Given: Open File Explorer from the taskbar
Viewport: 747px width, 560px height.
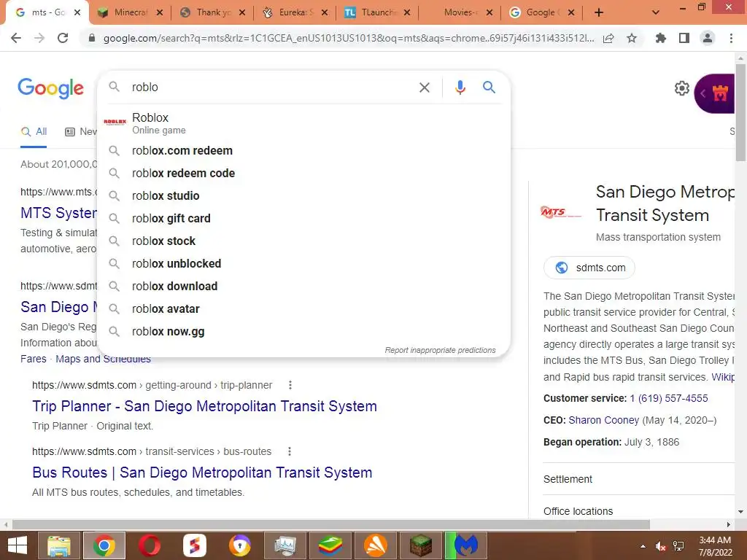Looking at the screenshot, I should tap(58, 545).
